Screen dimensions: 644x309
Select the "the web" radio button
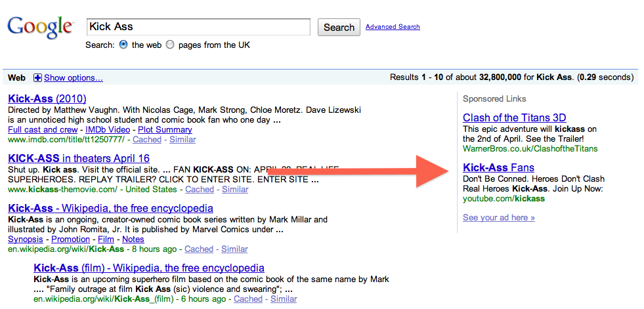click(123, 45)
